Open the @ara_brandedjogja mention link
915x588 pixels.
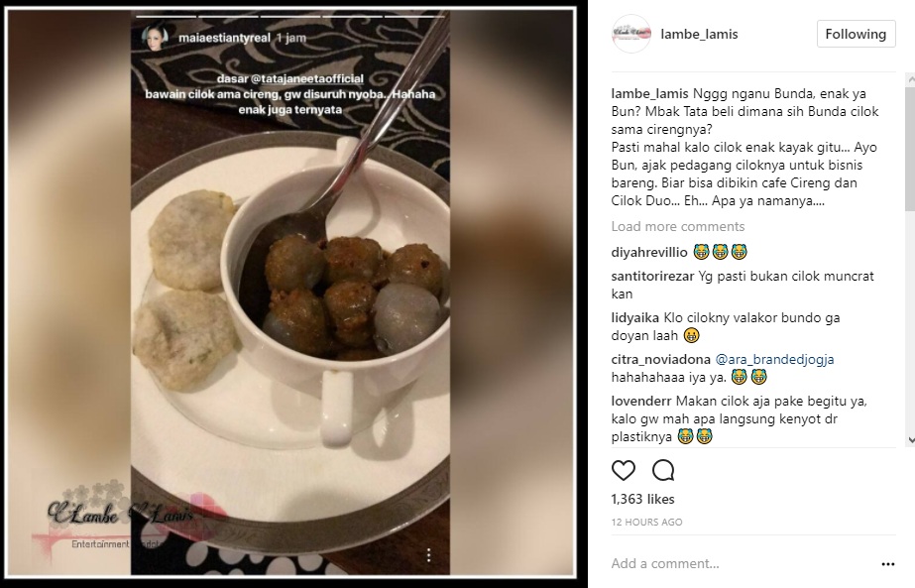[774, 359]
